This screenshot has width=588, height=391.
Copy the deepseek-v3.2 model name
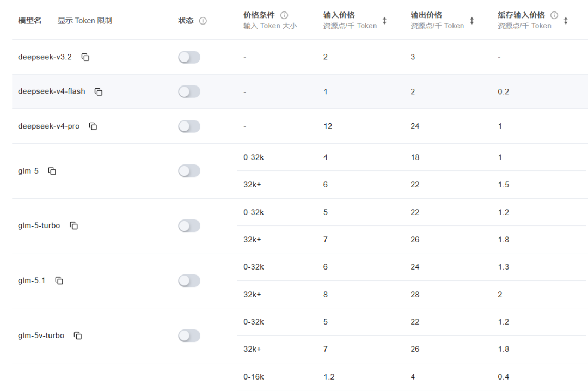[x=85, y=57]
